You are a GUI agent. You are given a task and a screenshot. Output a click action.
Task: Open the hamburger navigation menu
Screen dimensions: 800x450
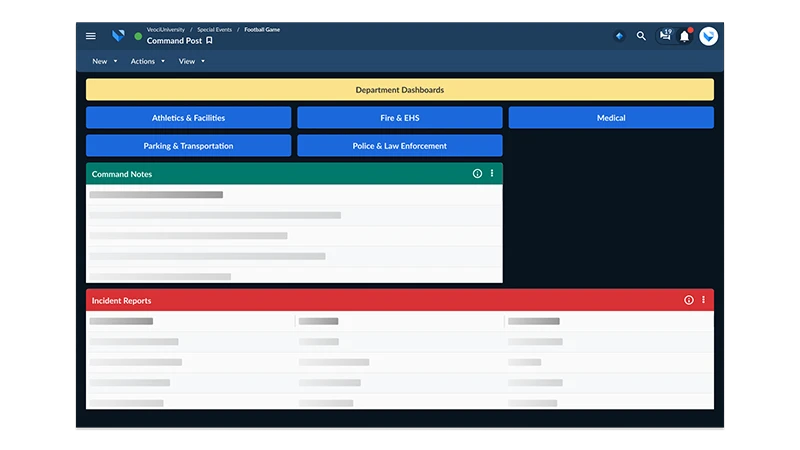(x=91, y=36)
